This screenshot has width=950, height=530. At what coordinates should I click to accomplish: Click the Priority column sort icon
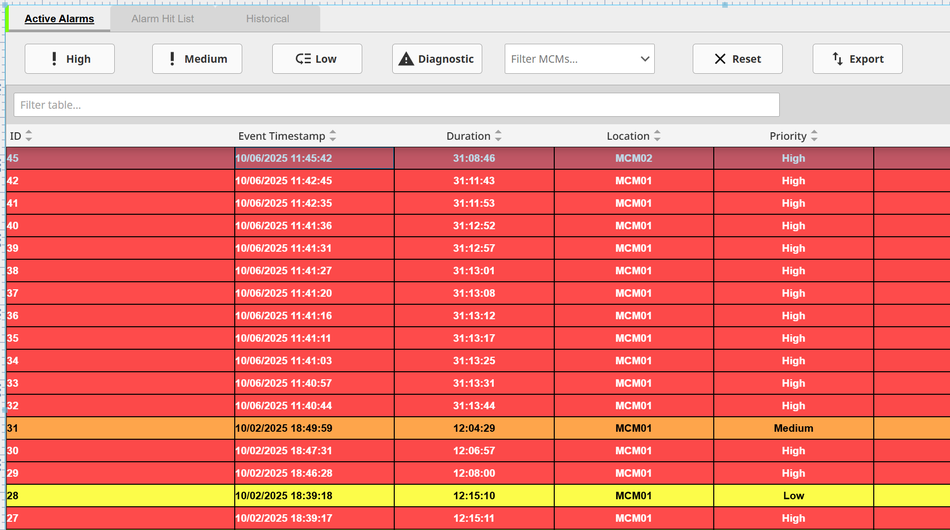(x=814, y=136)
